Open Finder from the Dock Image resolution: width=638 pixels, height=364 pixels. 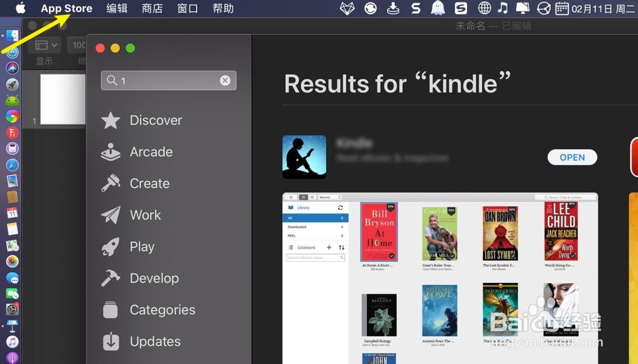(12, 36)
